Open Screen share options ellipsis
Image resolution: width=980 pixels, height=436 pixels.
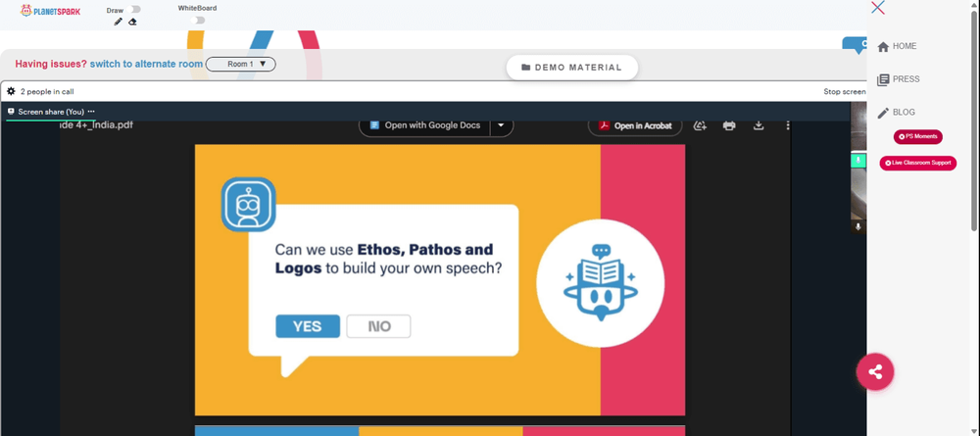tap(91, 111)
